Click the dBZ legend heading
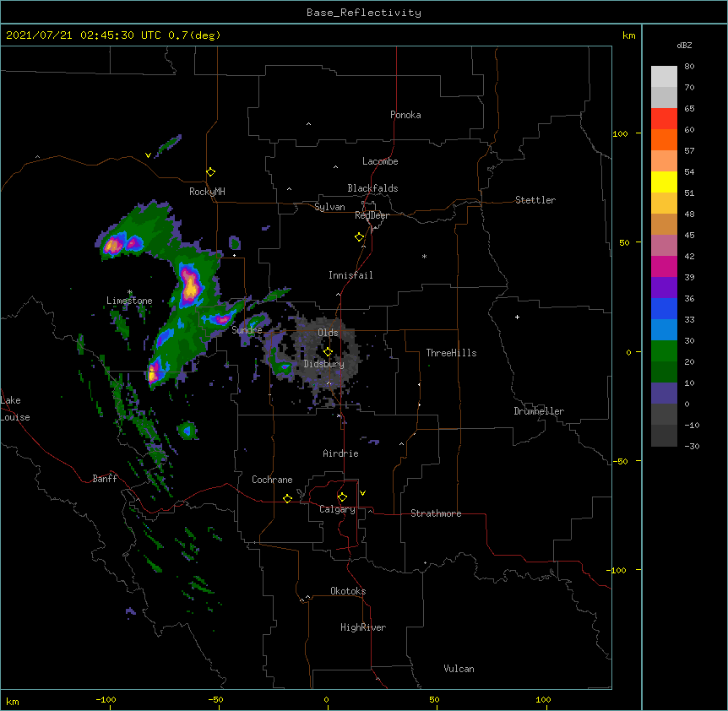 [x=684, y=45]
